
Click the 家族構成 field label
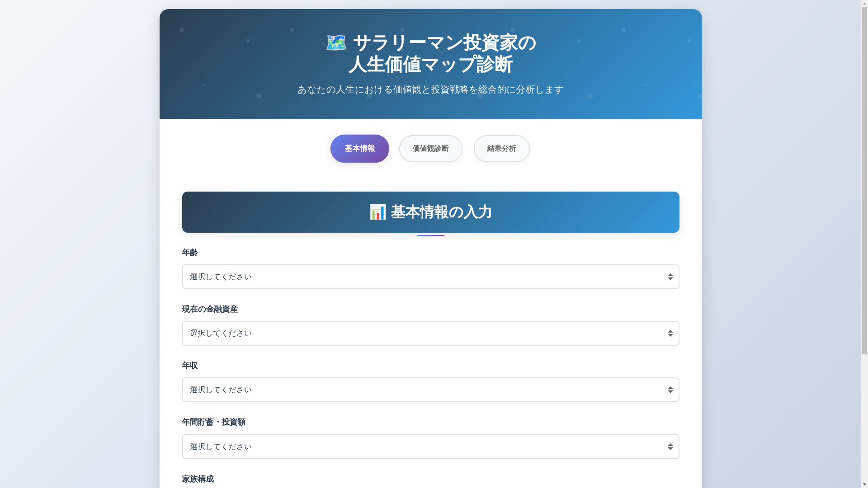198,479
